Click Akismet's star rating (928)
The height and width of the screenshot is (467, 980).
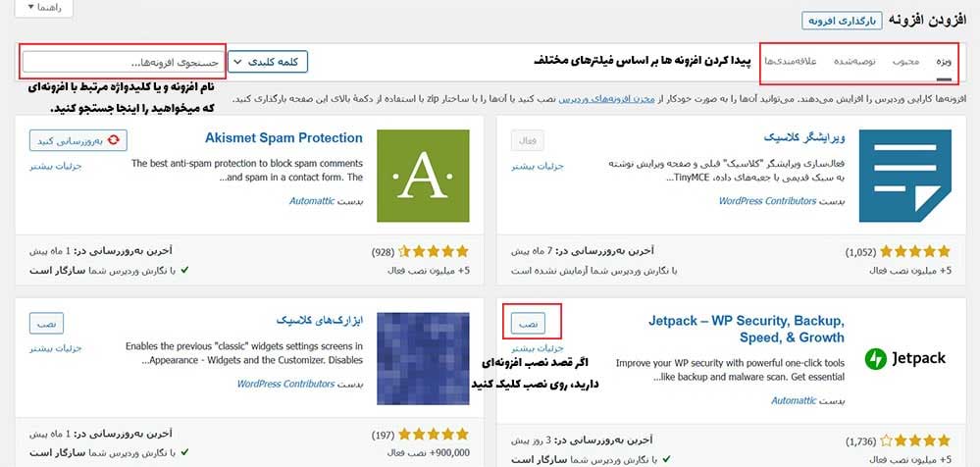(x=434, y=252)
